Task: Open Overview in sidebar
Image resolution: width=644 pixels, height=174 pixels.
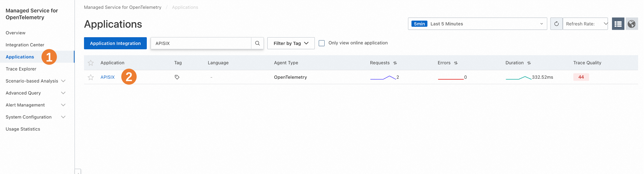Action: (x=15, y=33)
